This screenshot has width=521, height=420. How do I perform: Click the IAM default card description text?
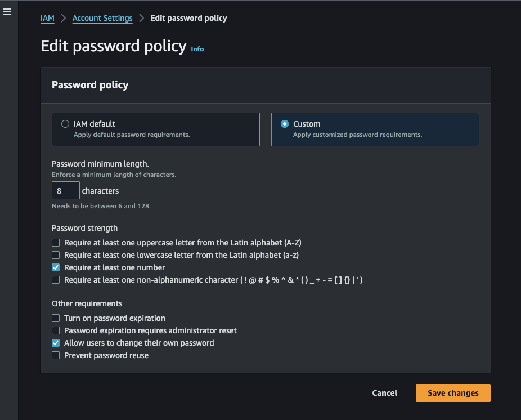(x=131, y=135)
